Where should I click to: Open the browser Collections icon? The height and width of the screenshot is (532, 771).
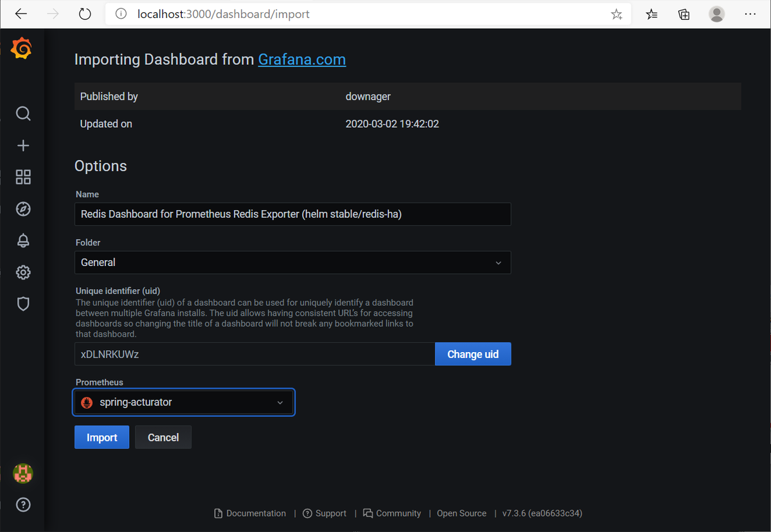click(684, 14)
